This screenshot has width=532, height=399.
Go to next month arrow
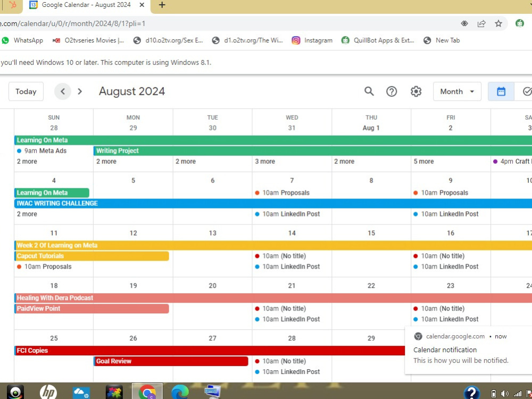pyautogui.click(x=80, y=92)
